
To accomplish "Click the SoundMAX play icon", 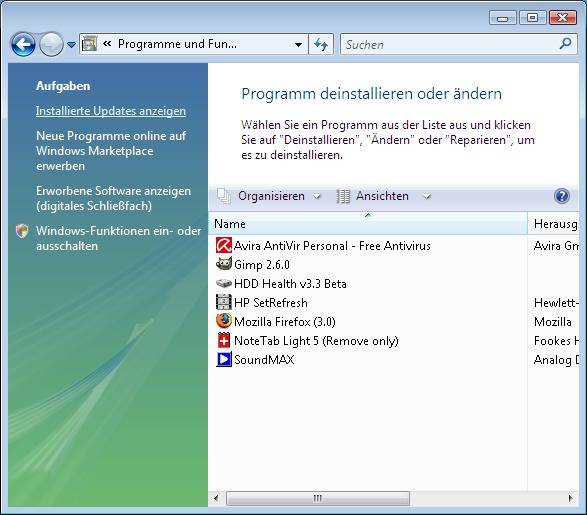I will [224, 359].
